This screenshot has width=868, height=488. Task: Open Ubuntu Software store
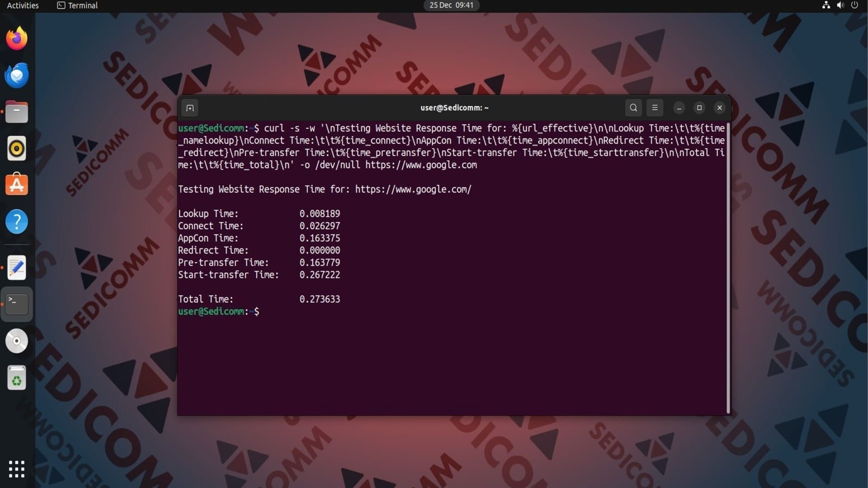coord(17,185)
